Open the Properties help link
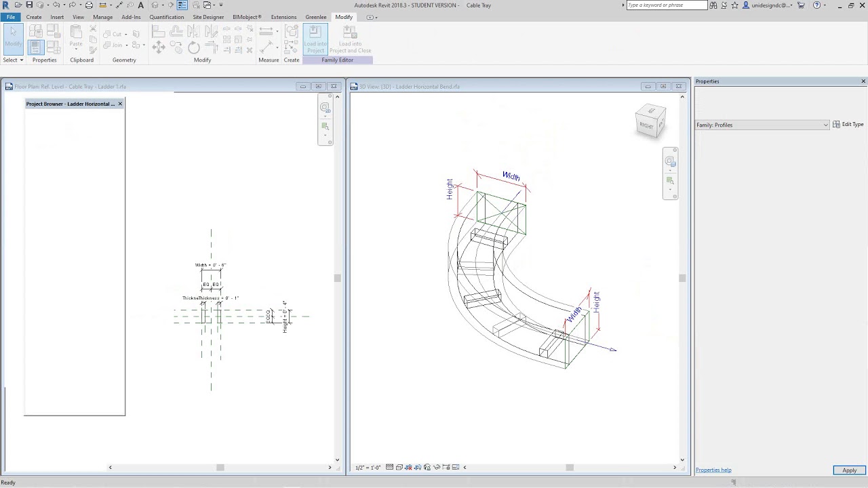This screenshot has width=868, height=488. coord(713,470)
